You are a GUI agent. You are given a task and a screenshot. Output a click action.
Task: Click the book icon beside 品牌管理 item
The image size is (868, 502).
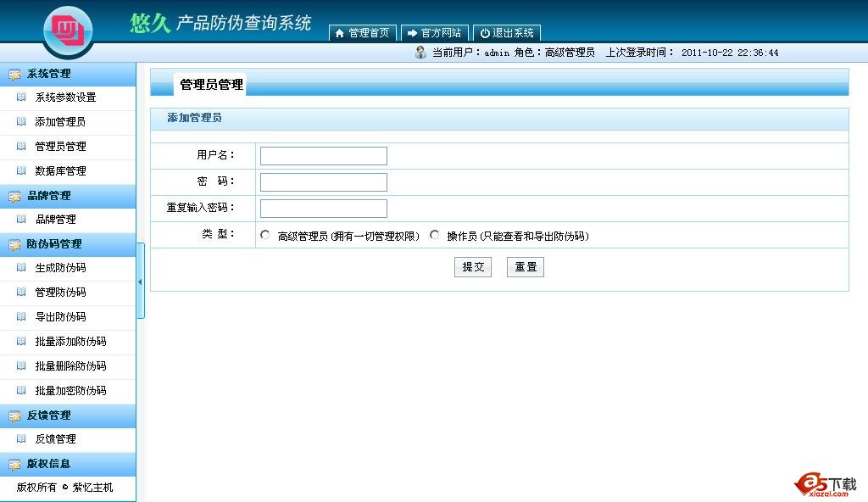21,219
